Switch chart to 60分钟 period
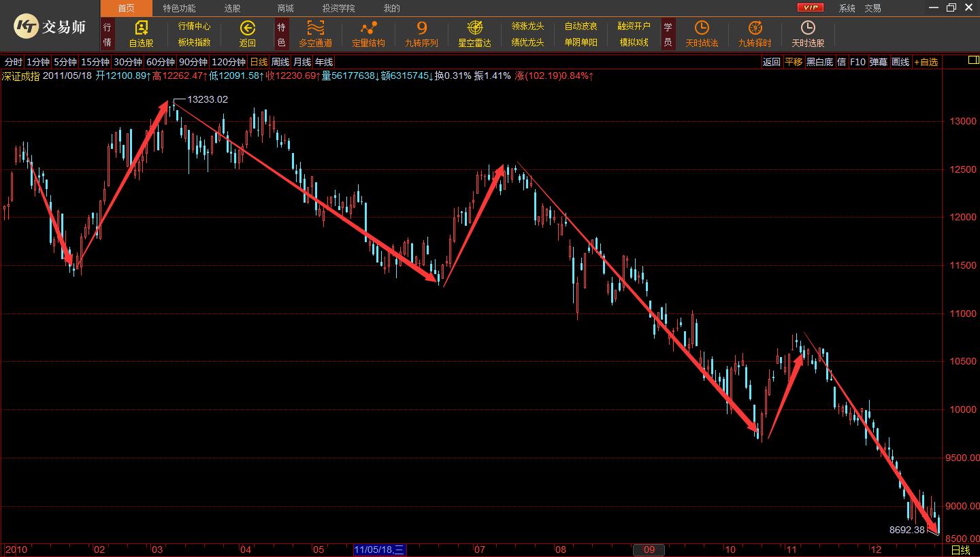 pos(161,62)
